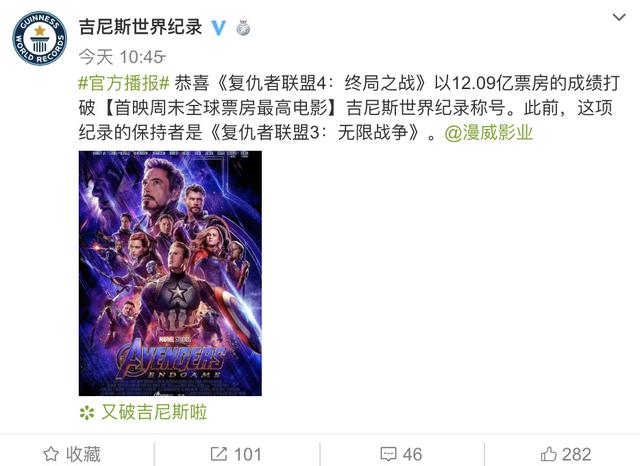Image resolution: width=640 pixels, height=466 pixels.
Task: Click the repost share icon
Action: (218, 454)
